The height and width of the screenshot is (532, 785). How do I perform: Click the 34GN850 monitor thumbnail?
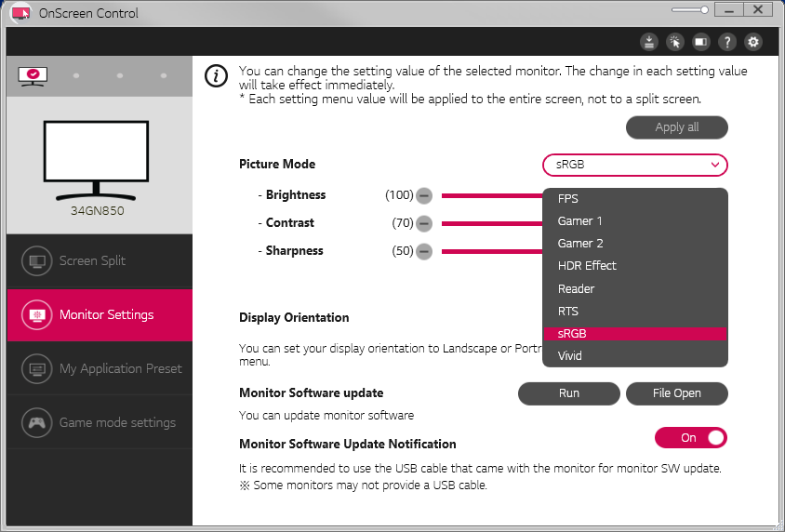[96, 160]
